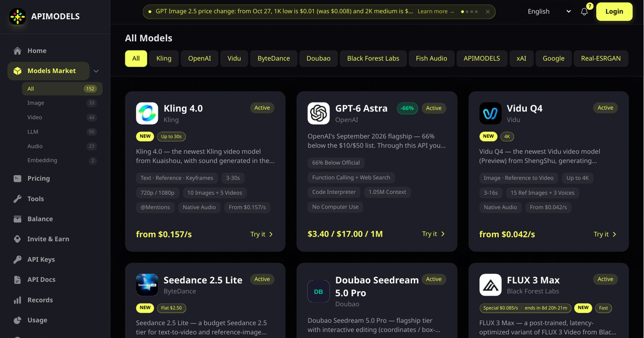Click the Models Market cube icon
Screen dimensions: 644x338
click(x=18, y=71)
